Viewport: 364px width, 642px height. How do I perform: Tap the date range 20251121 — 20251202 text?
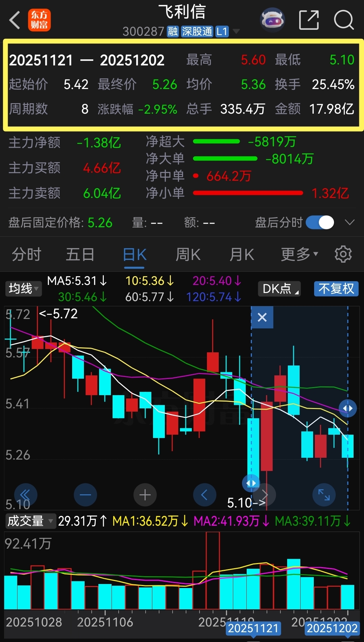click(87, 60)
